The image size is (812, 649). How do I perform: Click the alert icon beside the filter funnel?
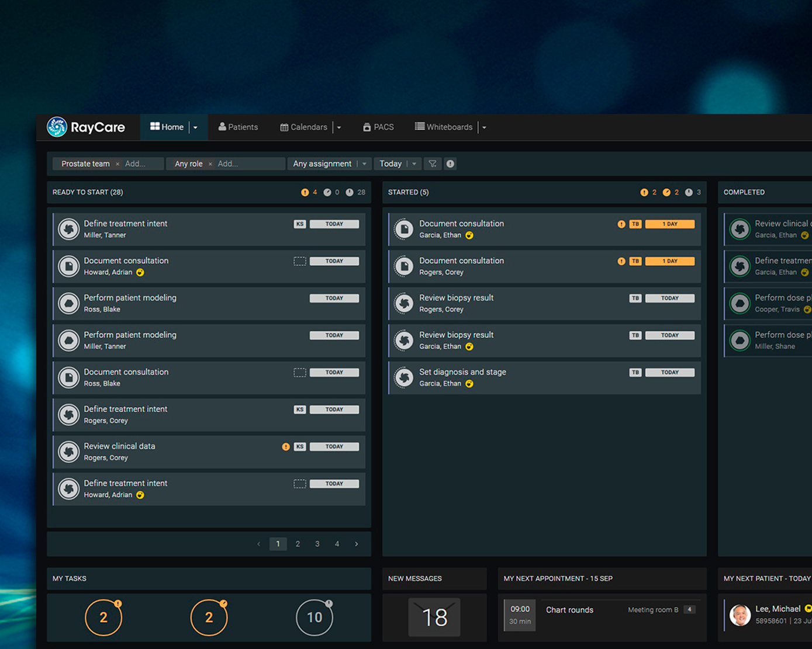click(450, 164)
